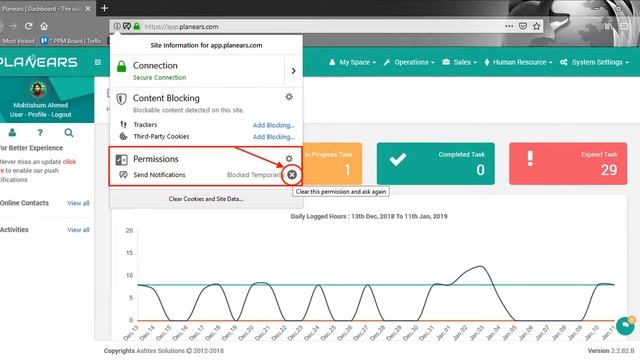640x360 pixels.
Task: Open Permissions settings gear
Action: point(289,158)
